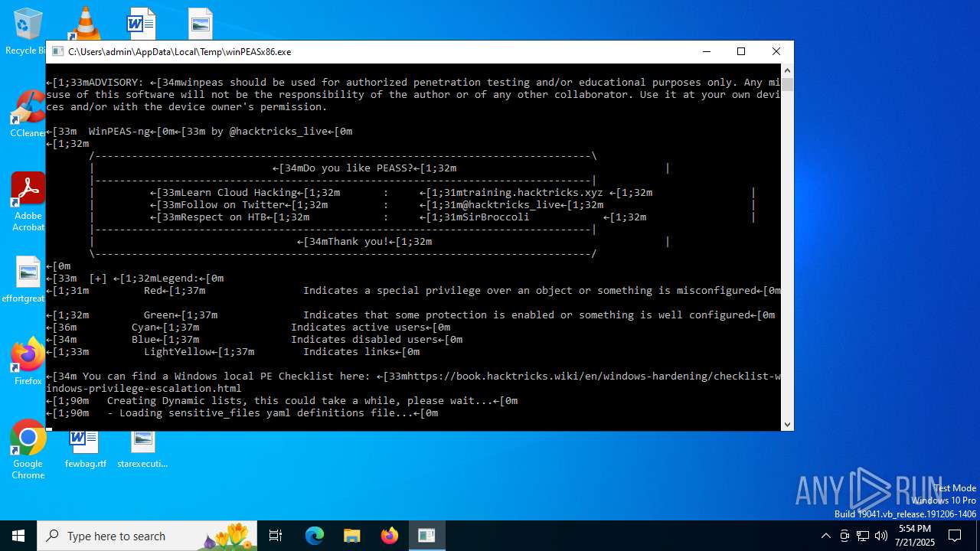Select the fewbag.rtf document icon

pos(86,450)
